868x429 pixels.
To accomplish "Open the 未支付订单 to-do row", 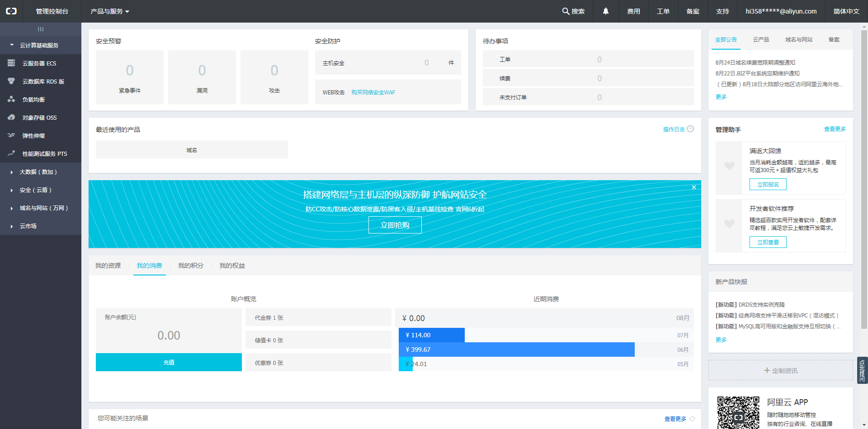I will (588, 97).
